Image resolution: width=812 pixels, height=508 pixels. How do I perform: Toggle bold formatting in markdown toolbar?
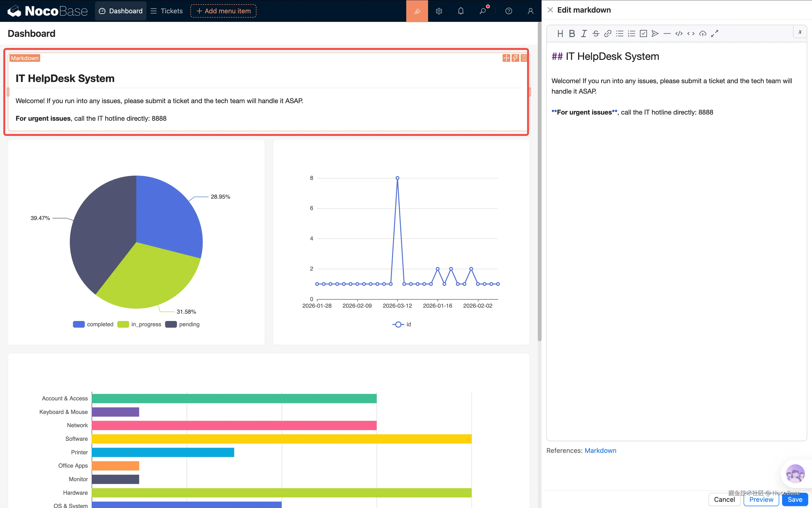coord(572,33)
